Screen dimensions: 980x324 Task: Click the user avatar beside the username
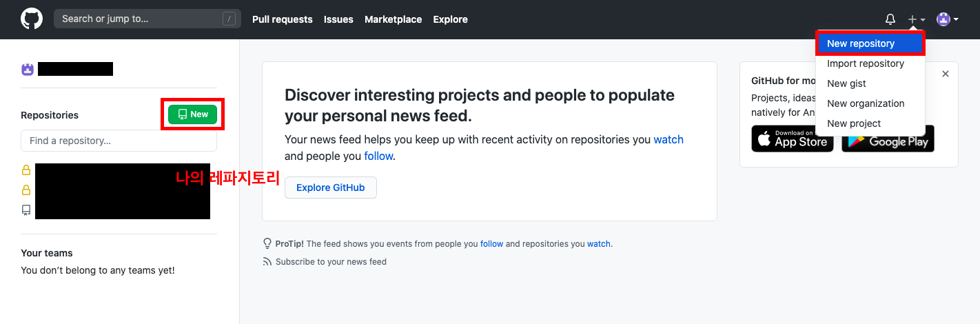(x=28, y=69)
